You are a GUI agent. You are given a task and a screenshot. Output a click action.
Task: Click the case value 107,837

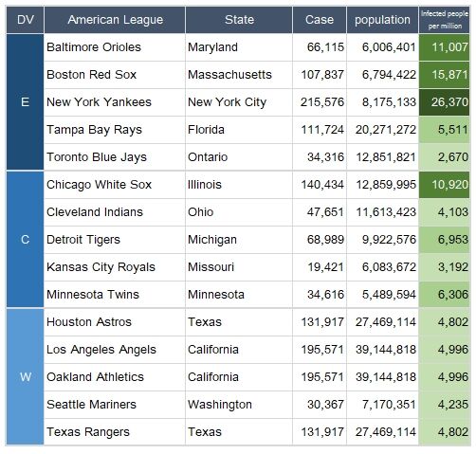point(320,75)
